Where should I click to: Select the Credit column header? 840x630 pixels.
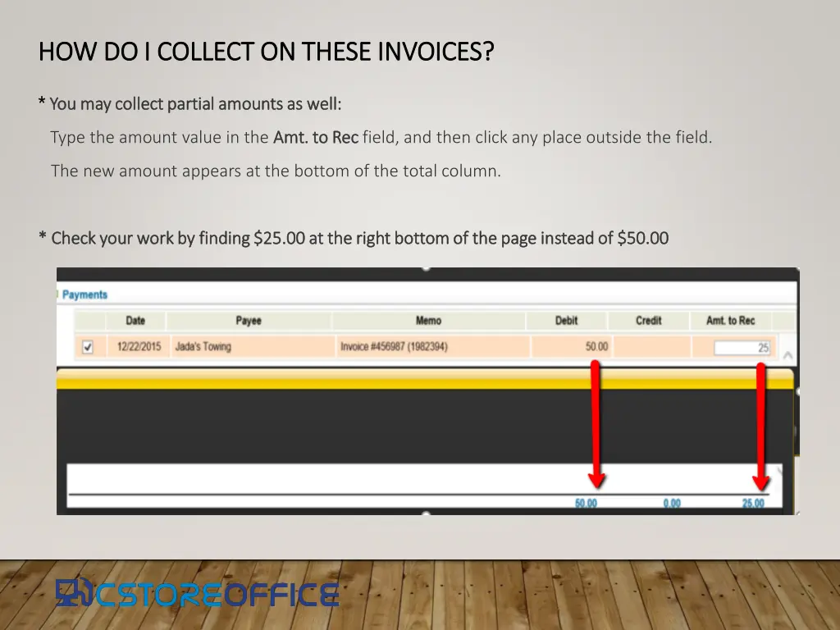coord(649,321)
